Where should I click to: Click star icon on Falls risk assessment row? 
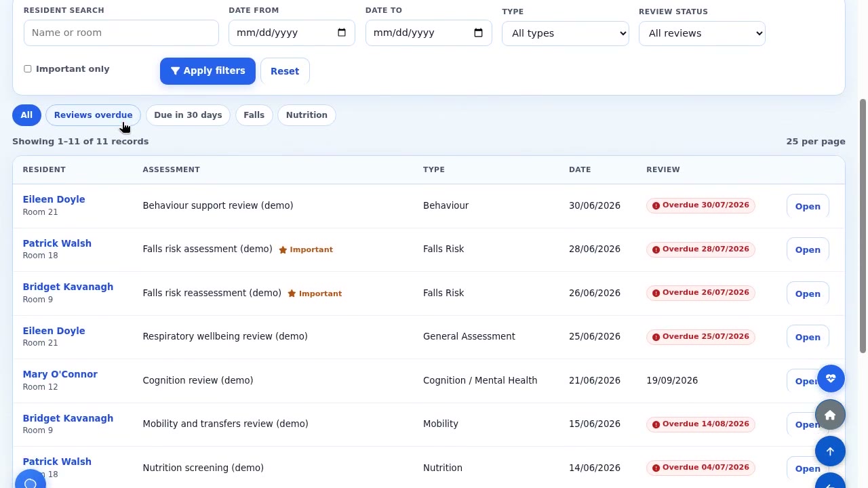click(283, 249)
